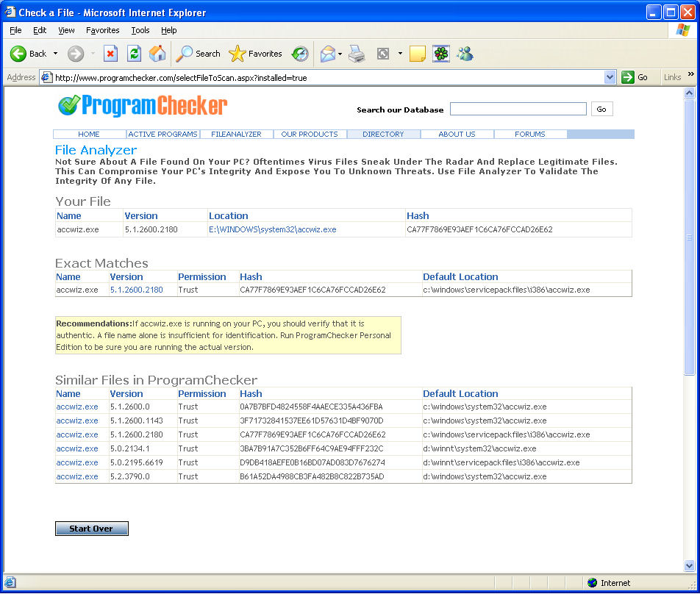Click the scrollbar up arrow
This screenshot has height=594, width=700.
[x=689, y=93]
